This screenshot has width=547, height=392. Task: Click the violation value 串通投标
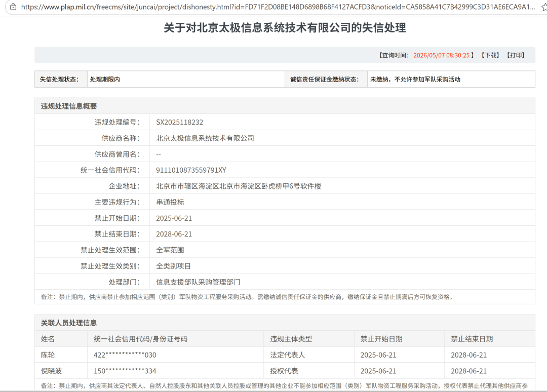coord(170,202)
